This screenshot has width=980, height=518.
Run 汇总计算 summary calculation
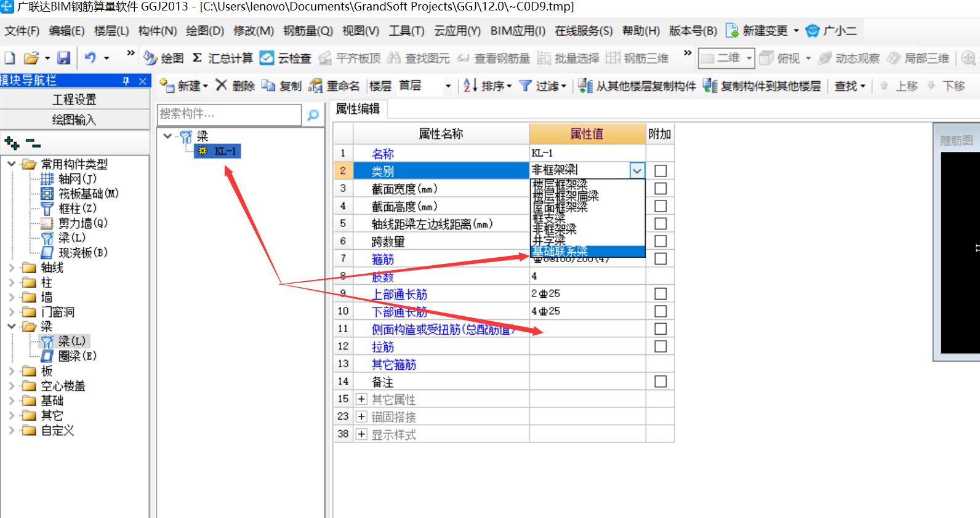[222, 58]
